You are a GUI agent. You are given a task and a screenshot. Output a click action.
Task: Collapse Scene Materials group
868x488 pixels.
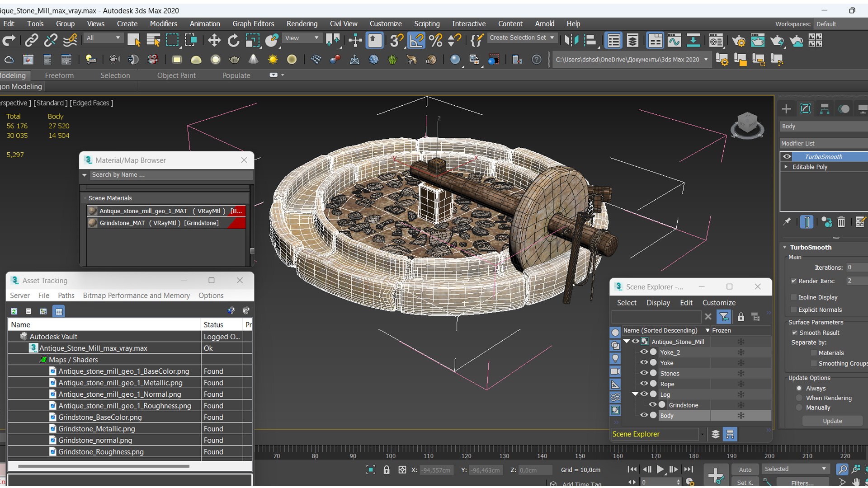[85, 198]
